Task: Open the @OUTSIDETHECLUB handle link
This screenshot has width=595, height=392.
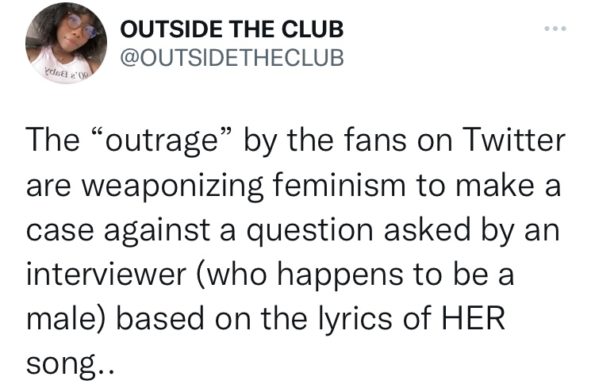Action: pyautogui.click(x=232, y=58)
